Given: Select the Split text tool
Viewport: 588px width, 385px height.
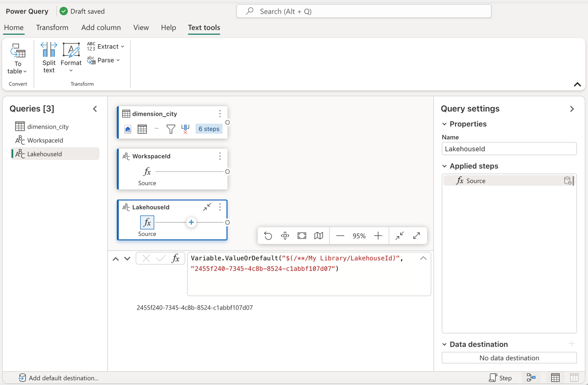Looking at the screenshot, I should pyautogui.click(x=49, y=58).
